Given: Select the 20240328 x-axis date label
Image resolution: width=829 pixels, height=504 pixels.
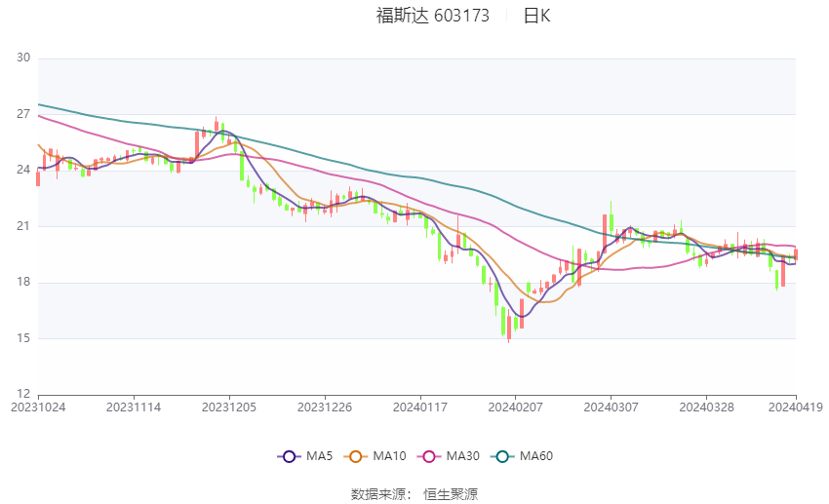Looking at the screenshot, I should 707,407.
